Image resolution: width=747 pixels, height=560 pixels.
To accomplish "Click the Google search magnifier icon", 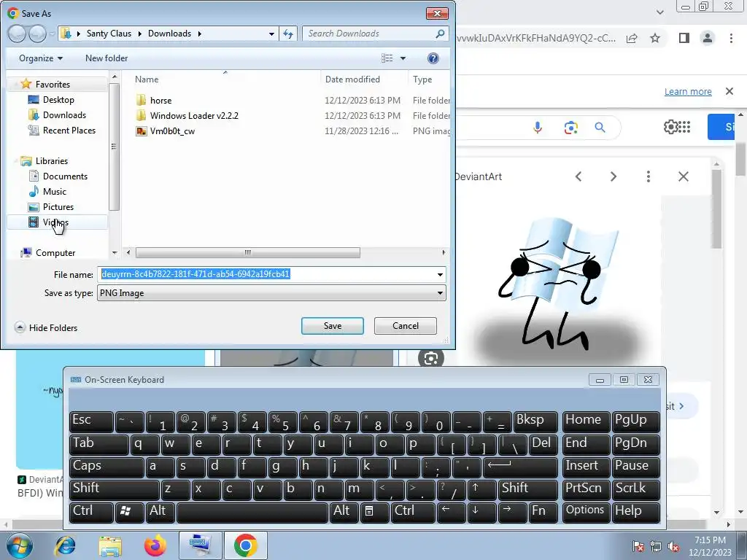I will coord(600,128).
